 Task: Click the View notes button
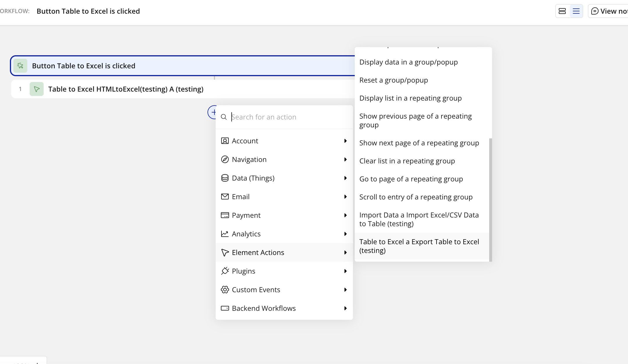click(x=609, y=11)
